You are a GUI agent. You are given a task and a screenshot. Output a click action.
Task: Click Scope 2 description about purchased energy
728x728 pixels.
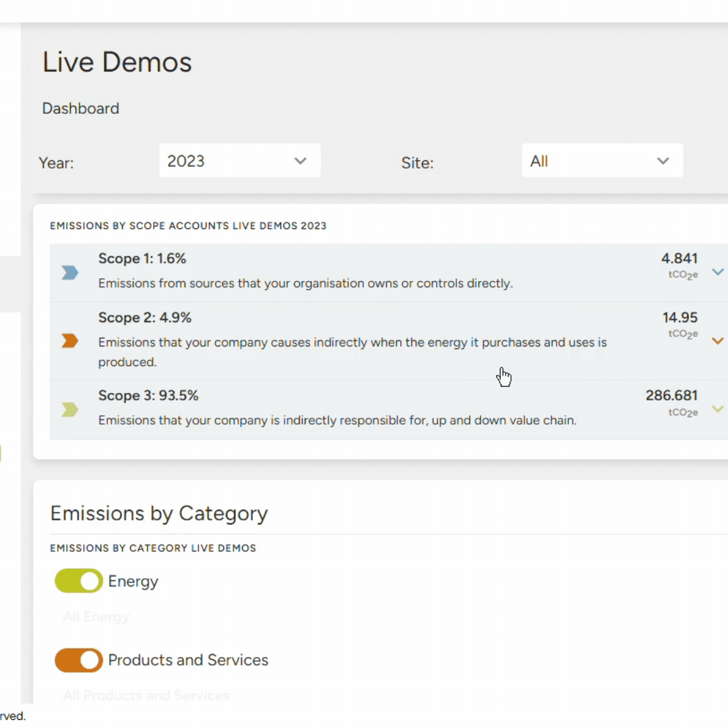pos(353,352)
